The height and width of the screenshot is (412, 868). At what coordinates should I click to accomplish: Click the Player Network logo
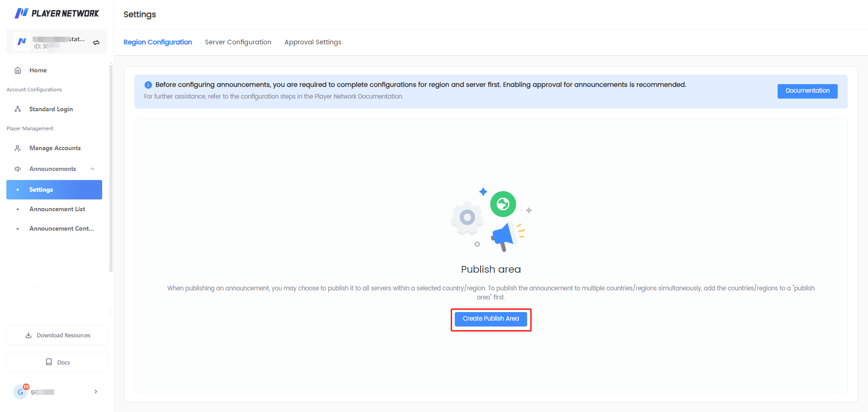click(57, 14)
